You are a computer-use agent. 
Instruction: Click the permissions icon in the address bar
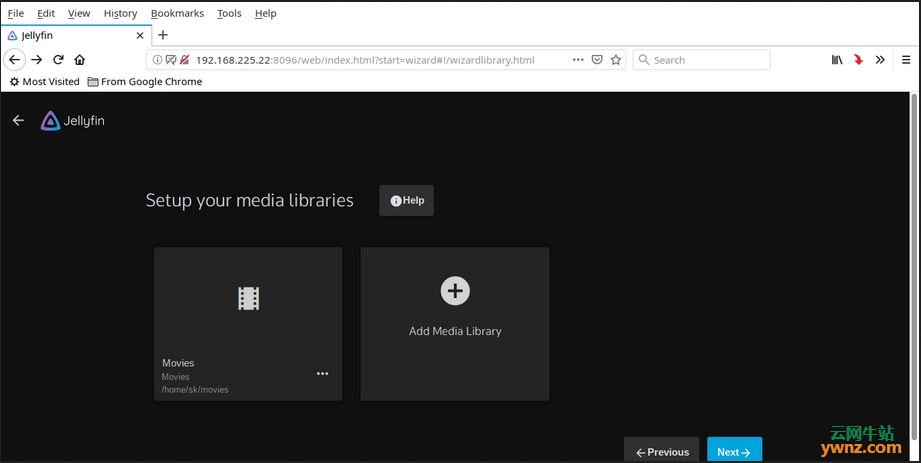point(171,59)
